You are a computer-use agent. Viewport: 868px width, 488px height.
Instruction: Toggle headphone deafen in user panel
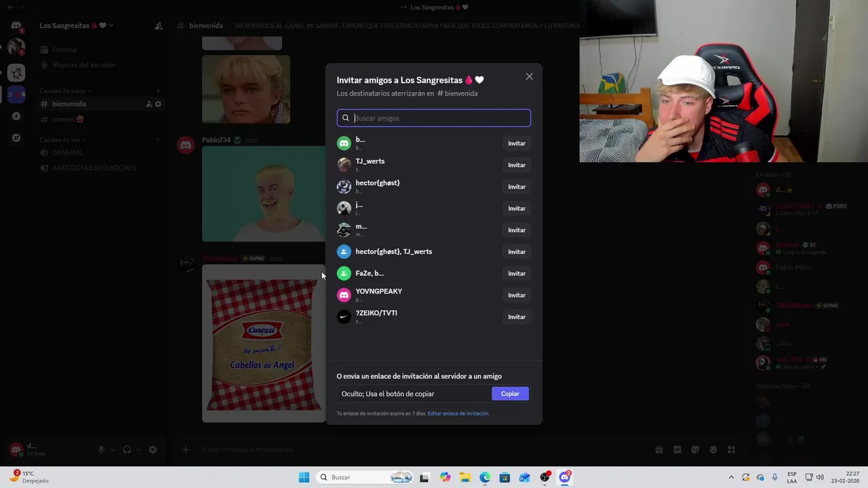pyautogui.click(x=127, y=449)
